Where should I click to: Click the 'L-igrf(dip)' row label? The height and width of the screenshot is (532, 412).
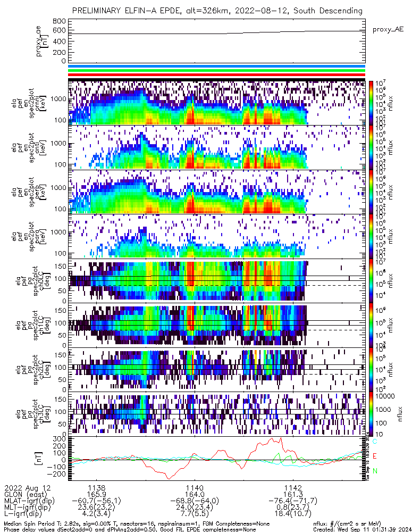(x=23, y=514)
